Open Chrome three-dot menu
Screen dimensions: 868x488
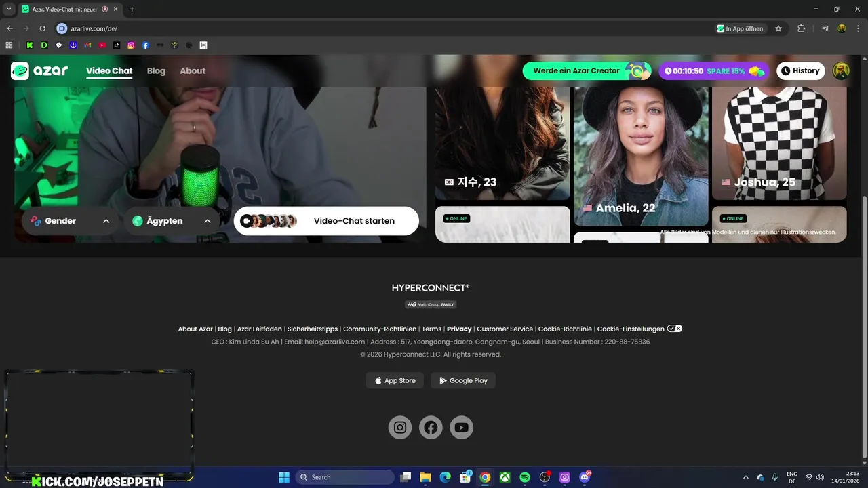pos(857,28)
